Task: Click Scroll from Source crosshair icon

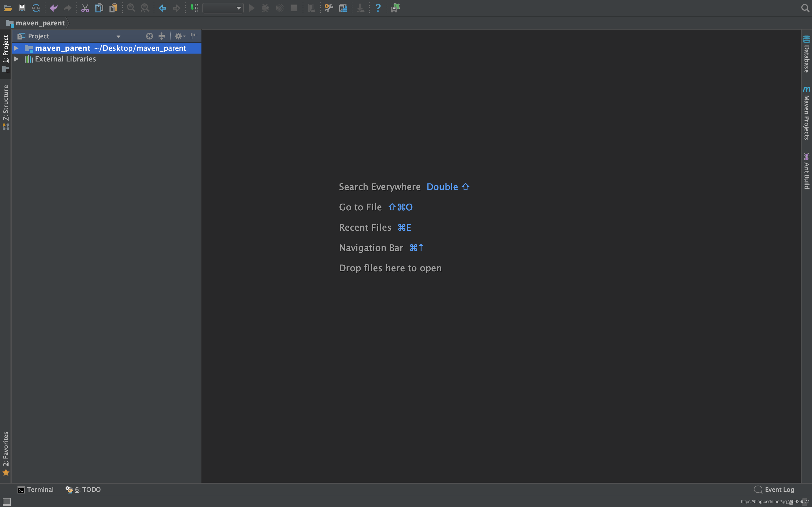Action: click(149, 36)
